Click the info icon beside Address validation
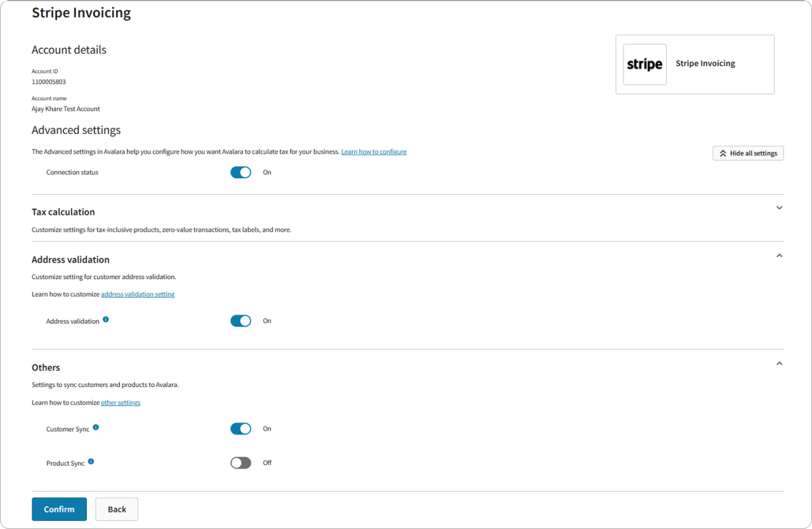 point(106,320)
